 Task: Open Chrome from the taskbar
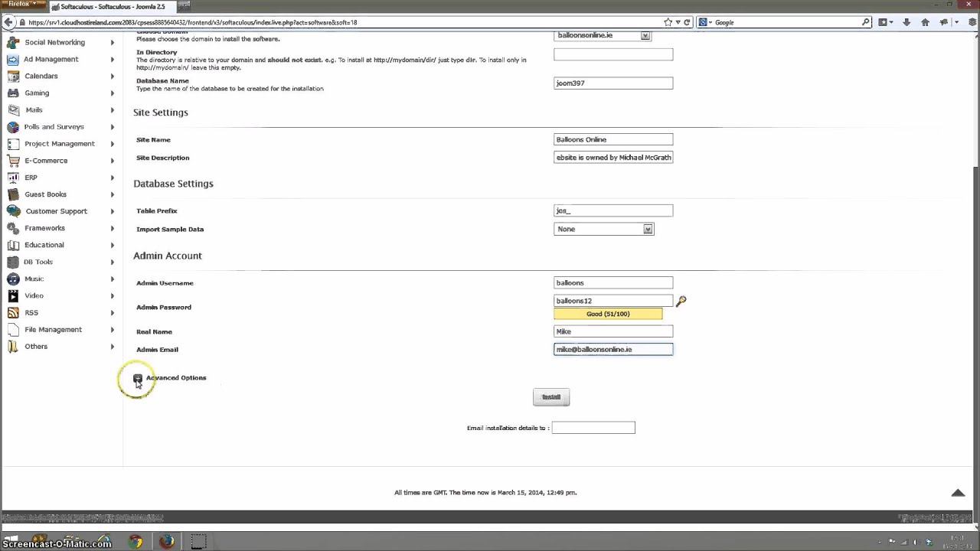[136, 542]
